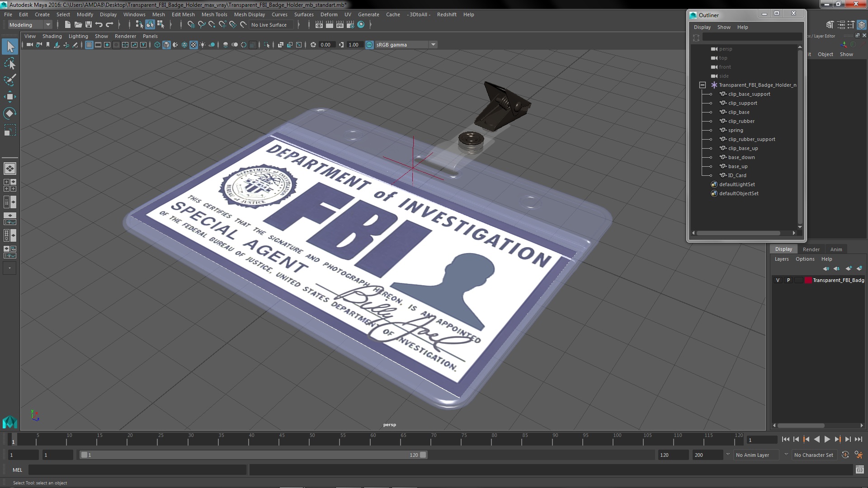
Task: Click move layer up icon in Layer Editor
Action: coord(826,268)
